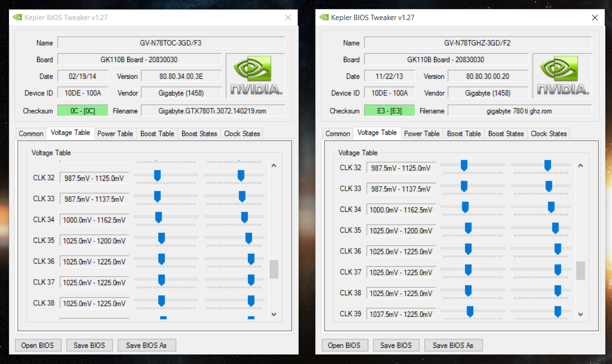This screenshot has width=612, height=364.
Task: Click the voltage table scroll-up arrow in the GV-N78TGHZ window
Action: 581,166
